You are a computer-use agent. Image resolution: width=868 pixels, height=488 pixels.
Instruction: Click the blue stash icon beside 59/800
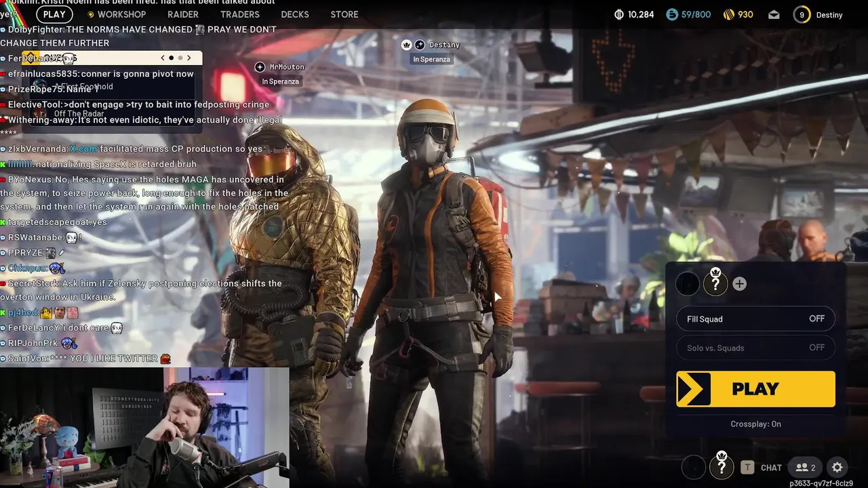coord(671,14)
